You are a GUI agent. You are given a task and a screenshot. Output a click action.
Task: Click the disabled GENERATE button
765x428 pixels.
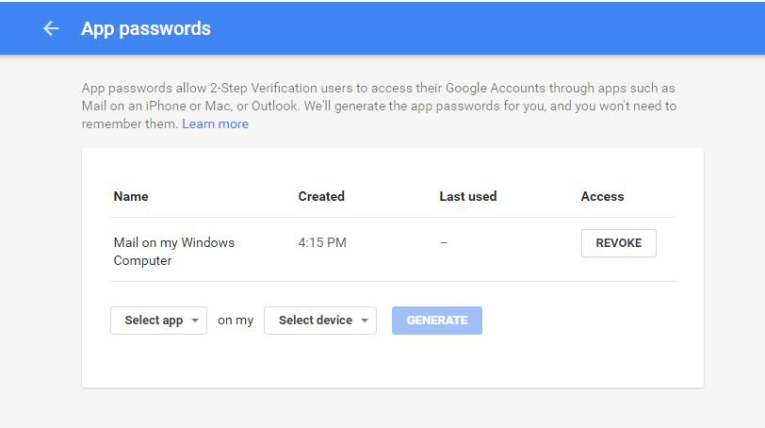[437, 320]
